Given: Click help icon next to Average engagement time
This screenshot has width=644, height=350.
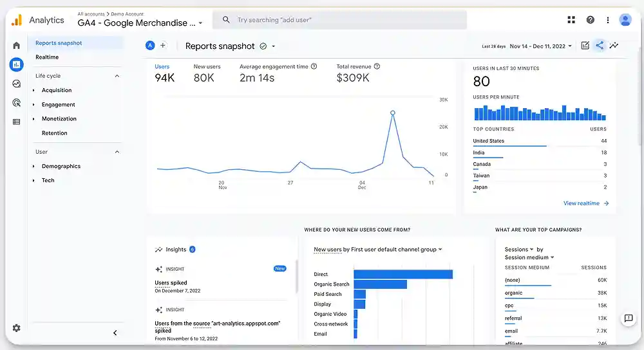Looking at the screenshot, I should (x=314, y=66).
